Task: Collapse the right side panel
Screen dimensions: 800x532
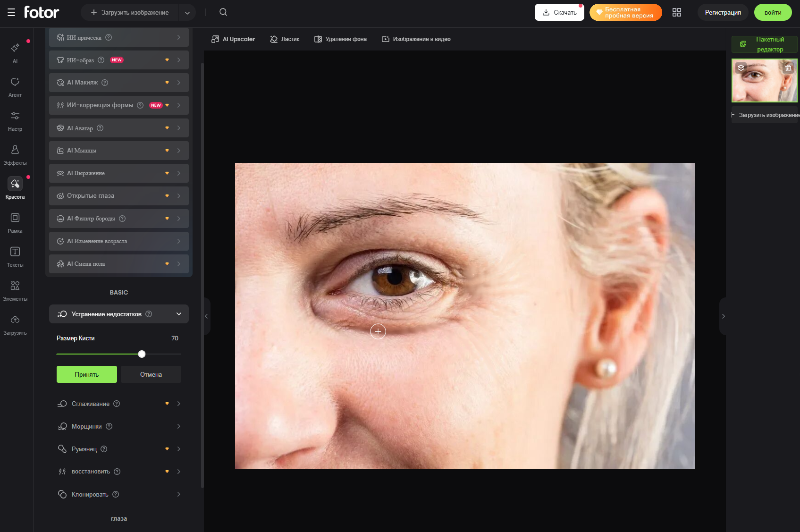Action: pos(723,316)
